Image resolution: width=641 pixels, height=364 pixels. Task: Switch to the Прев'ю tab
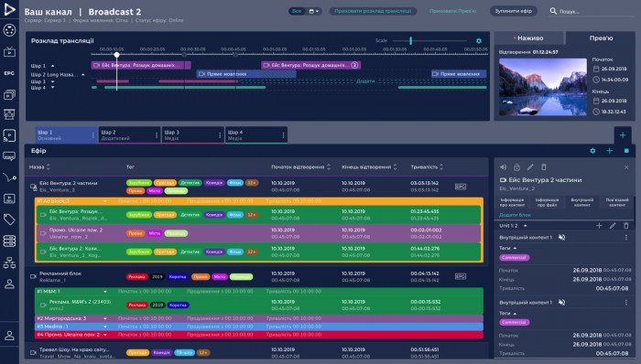[601, 37]
